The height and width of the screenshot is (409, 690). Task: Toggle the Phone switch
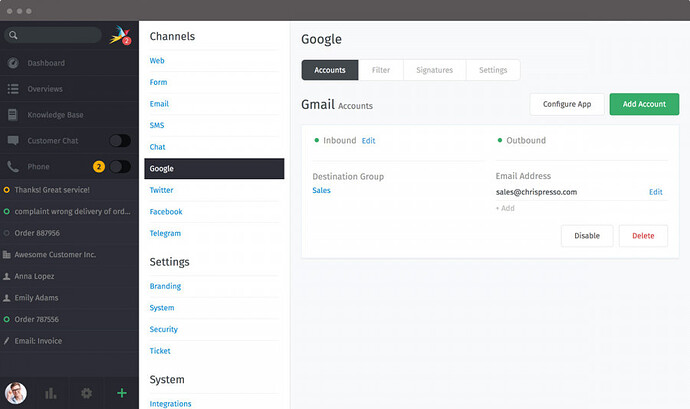120,167
